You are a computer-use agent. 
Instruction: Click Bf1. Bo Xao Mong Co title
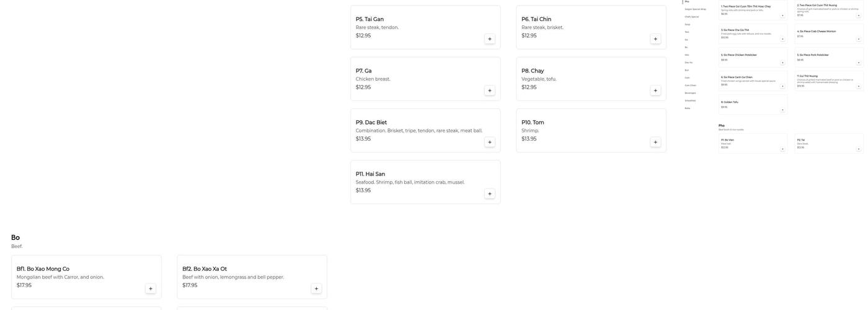pyautogui.click(x=43, y=269)
